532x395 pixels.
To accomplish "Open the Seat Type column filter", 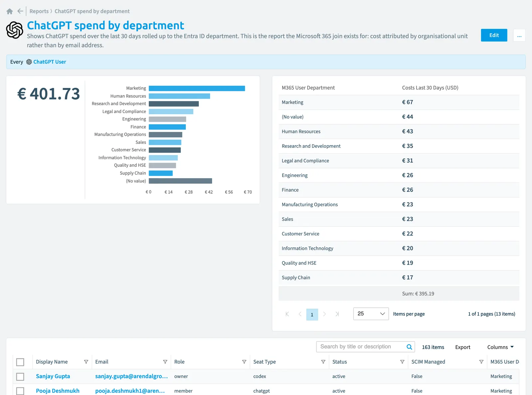I will (323, 362).
